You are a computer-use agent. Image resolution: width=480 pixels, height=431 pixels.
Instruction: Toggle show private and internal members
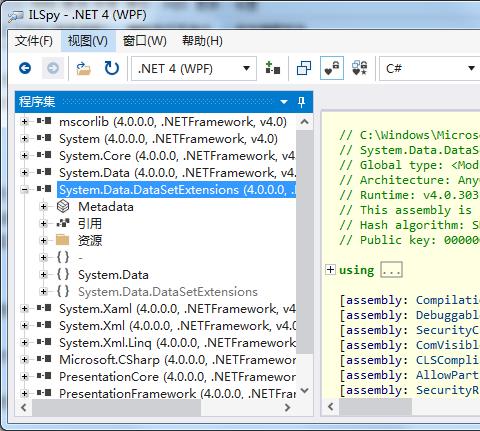pos(332,68)
